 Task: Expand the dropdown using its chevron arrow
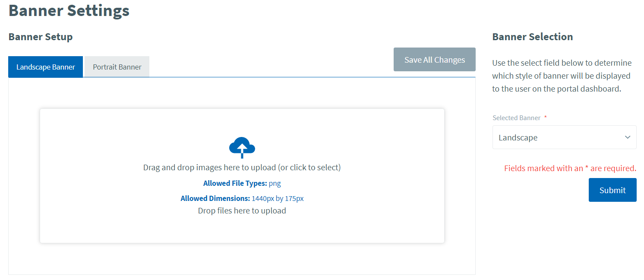point(628,137)
